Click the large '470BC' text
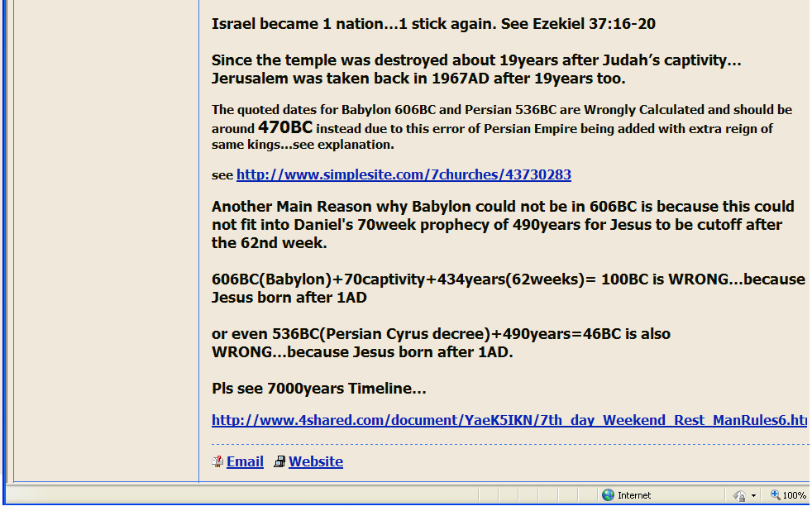 pyautogui.click(x=285, y=127)
